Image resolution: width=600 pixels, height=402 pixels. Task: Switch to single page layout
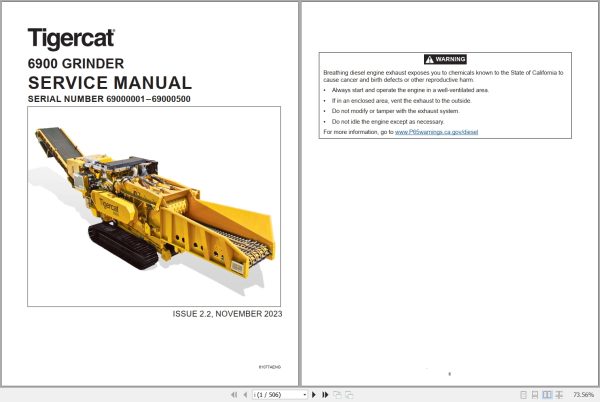(x=523, y=394)
